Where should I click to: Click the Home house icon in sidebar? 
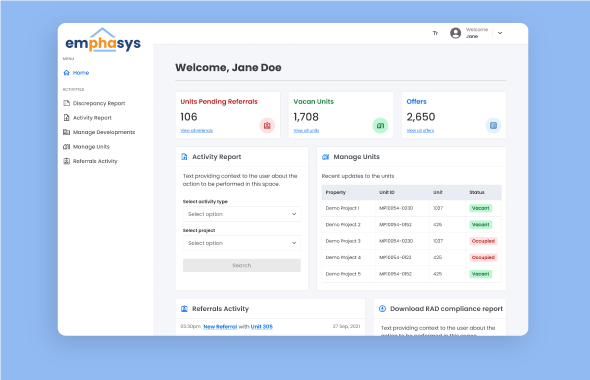point(67,73)
